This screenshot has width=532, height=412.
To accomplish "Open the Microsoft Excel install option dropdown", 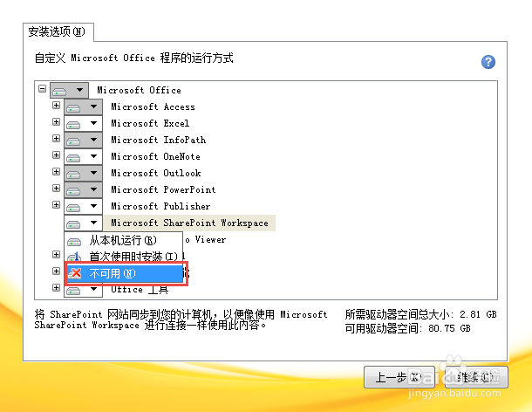I will [83, 124].
